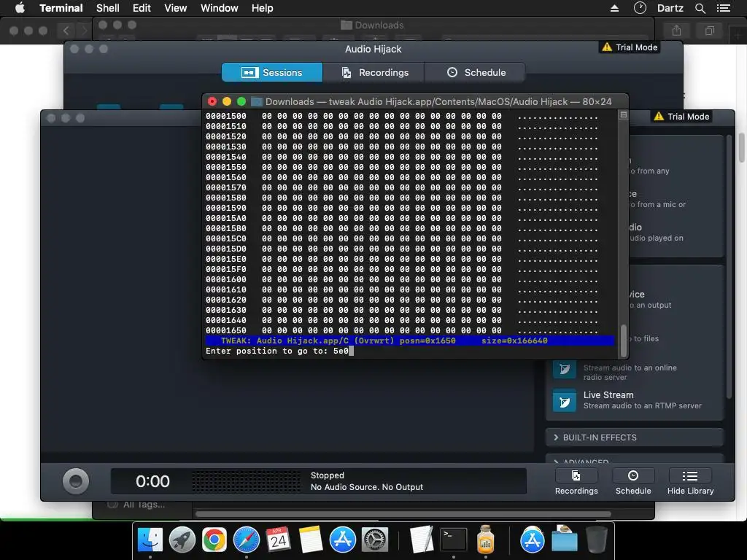The height and width of the screenshot is (560, 747).
Task: Open Finder from the dock
Action: click(x=150, y=540)
